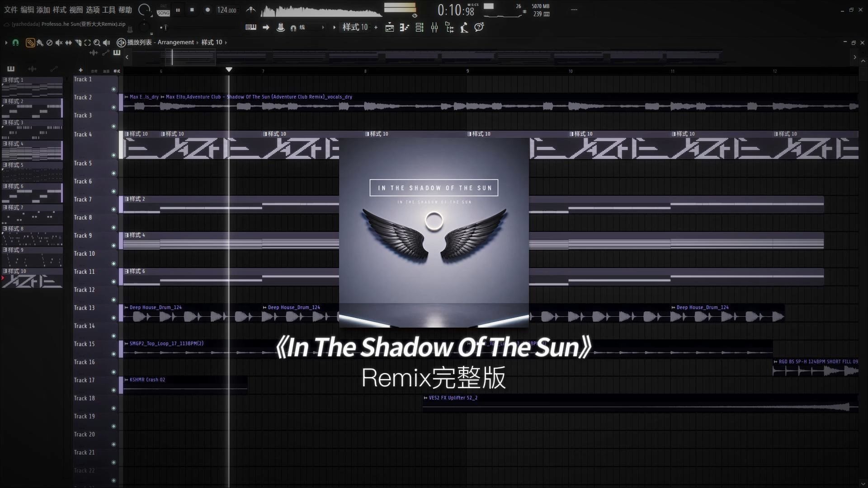Screen dimensions: 868x488
Task: Click the global snap magnet icon
Action: click(x=293, y=28)
